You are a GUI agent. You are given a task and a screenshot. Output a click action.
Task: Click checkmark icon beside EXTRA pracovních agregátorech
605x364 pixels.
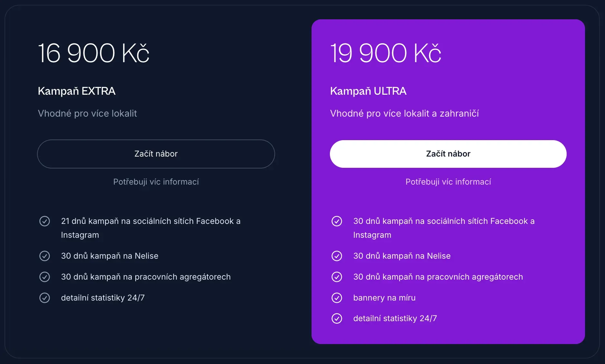tap(44, 277)
